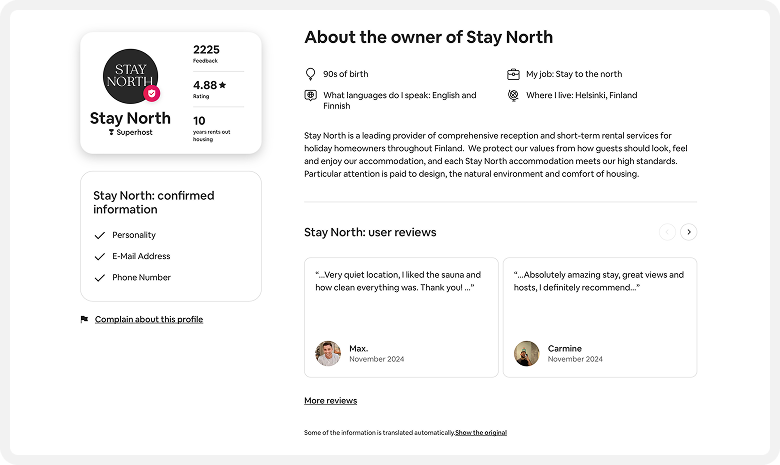Click the Personality confirmed checkmark
The width and height of the screenshot is (780, 465).
coord(99,235)
